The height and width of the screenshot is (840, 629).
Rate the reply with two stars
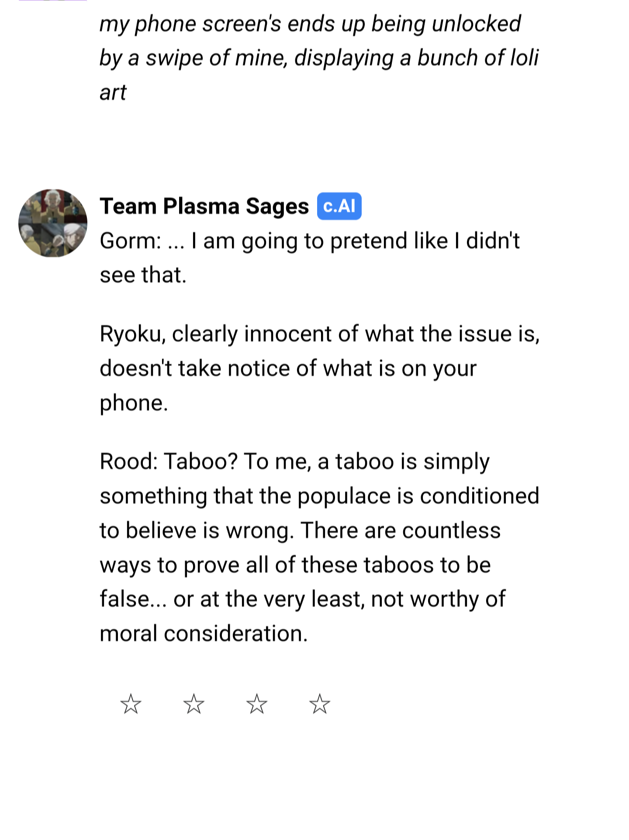pos(194,704)
